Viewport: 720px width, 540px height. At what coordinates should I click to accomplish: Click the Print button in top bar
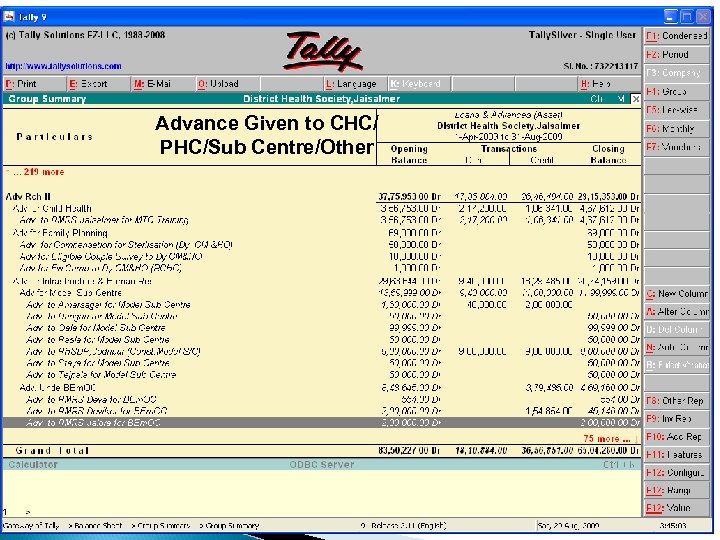(x=35, y=84)
